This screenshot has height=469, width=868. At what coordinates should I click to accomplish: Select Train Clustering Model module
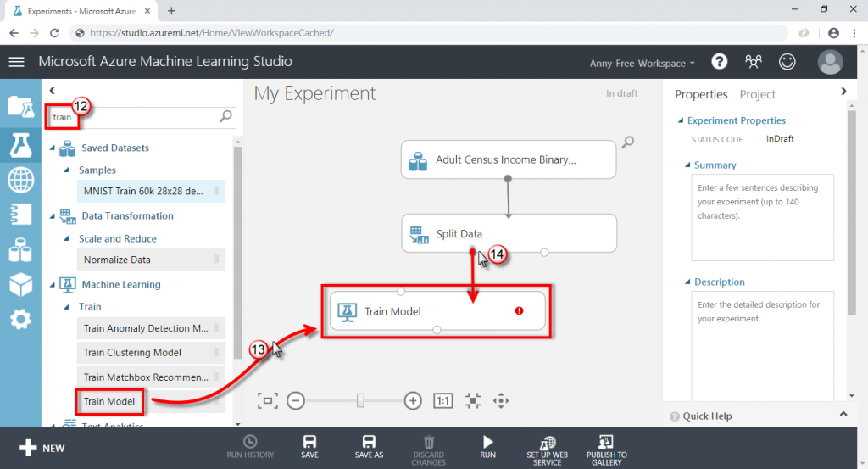pos(151,353)
